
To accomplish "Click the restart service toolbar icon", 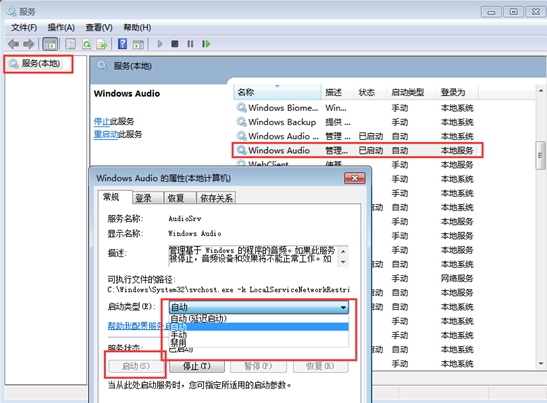I will click(206, 44).
